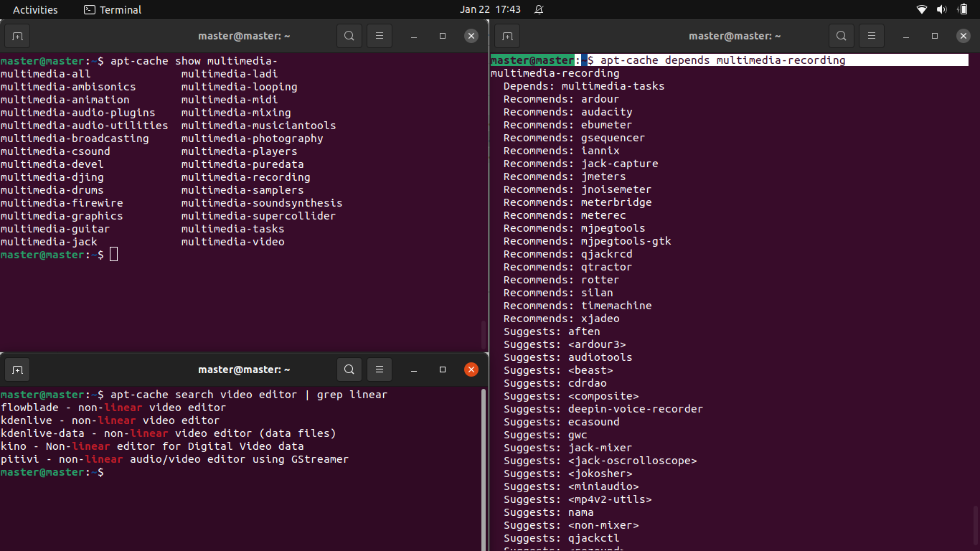Click 'multimedia-audio-plugins' entry
Screen dimensions: 980x551
[x=78, y=113]
